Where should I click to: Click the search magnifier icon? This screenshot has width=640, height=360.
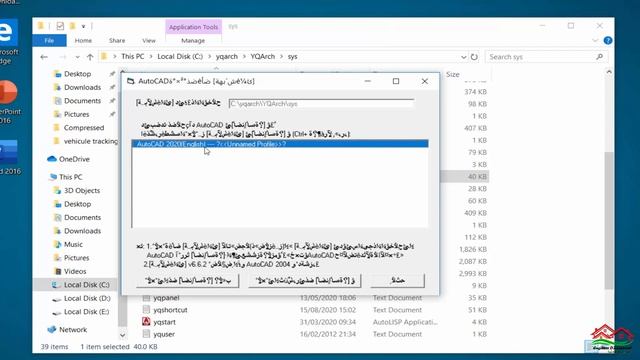[x=599, y=57]
